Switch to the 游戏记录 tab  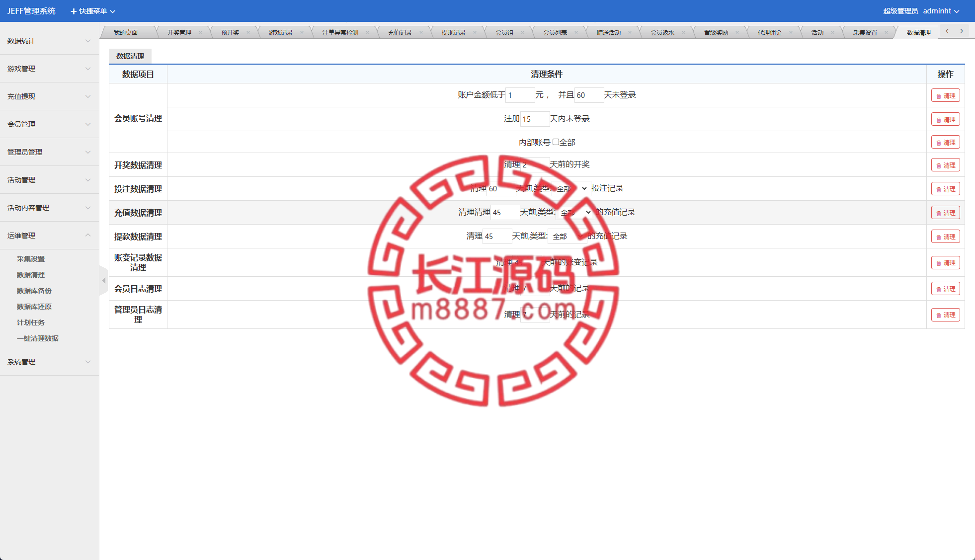[x=281, y=33]
